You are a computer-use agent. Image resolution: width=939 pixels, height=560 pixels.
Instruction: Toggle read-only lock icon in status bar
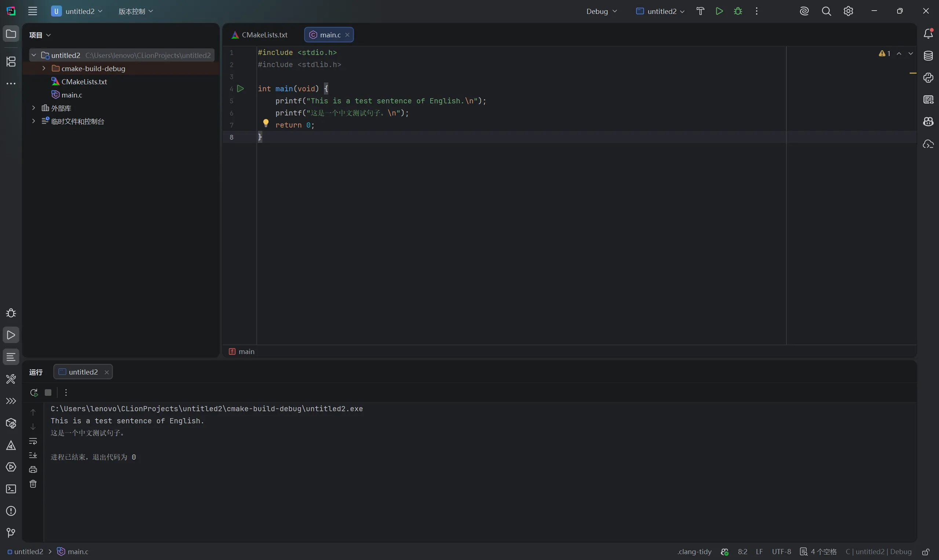pyautogui.click(x=926, y=552)
